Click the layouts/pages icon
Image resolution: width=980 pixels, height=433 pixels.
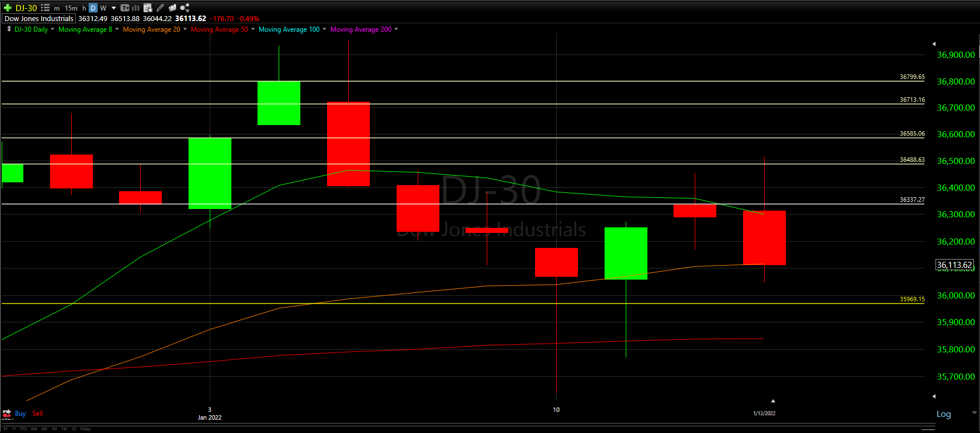coord(172,8)
